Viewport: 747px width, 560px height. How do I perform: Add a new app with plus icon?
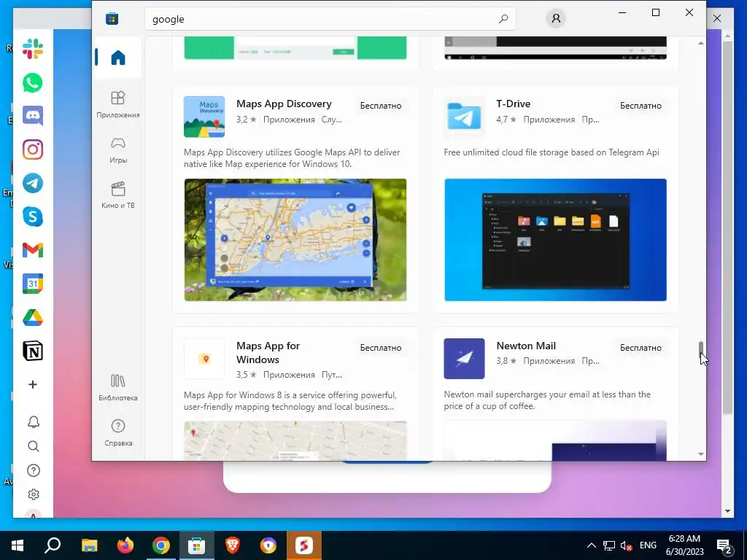32,384
